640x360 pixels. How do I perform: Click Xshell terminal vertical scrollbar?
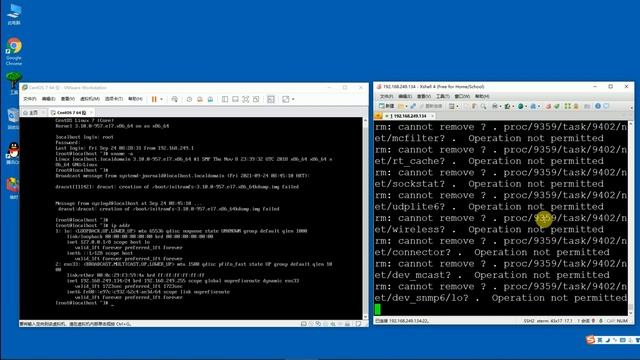click(x=631, y=218)
